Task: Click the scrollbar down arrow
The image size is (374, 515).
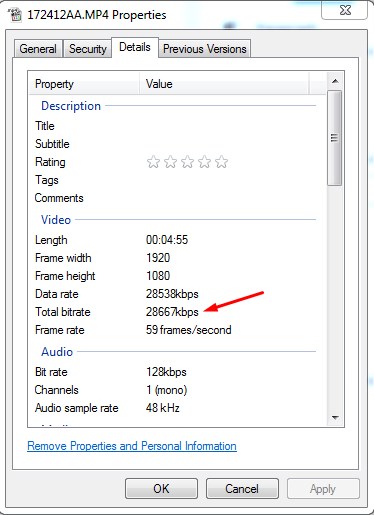Action: tap(335, 417)
